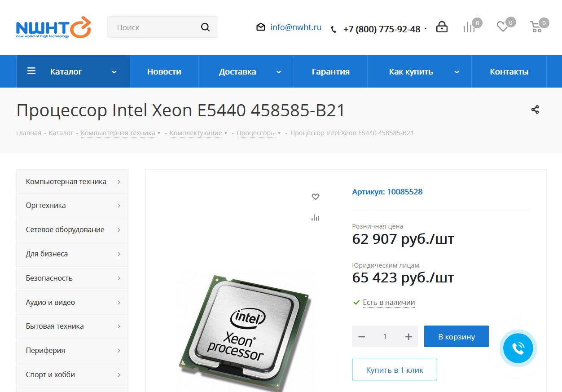The width and height of the screenshot is (562, 392).
Task: Click Артикул: 10085528 text
Action: 387,192
